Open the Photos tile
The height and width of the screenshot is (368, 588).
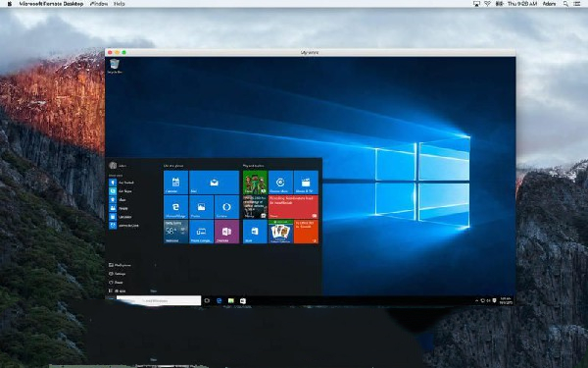pyautogui.click(x=201, y=207)
